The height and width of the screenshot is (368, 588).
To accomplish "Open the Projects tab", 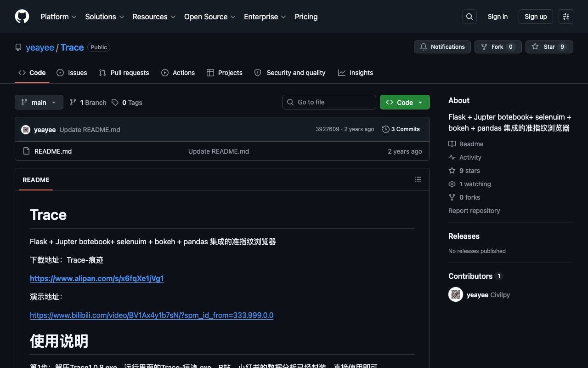I will click(x=225, y=73).
